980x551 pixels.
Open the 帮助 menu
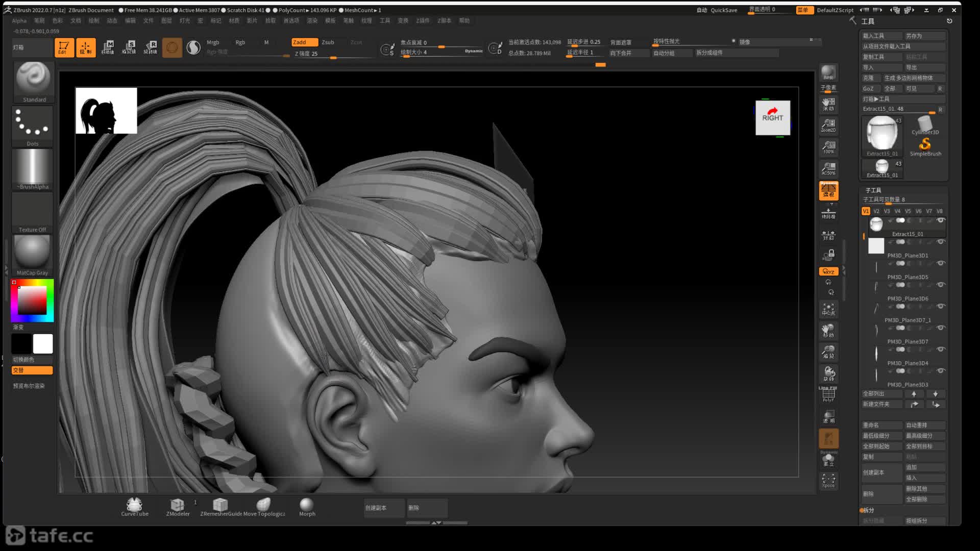pos(464,21)
